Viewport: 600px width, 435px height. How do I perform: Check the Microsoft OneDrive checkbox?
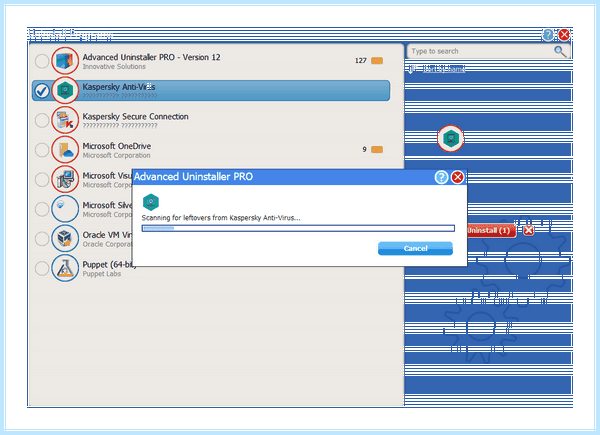point(42,150)
